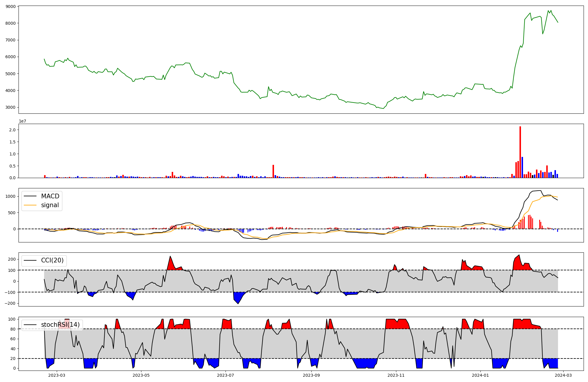588x382 pixels.
Task: Click the 1.5 volume axis label
Action: coord(13,142)
